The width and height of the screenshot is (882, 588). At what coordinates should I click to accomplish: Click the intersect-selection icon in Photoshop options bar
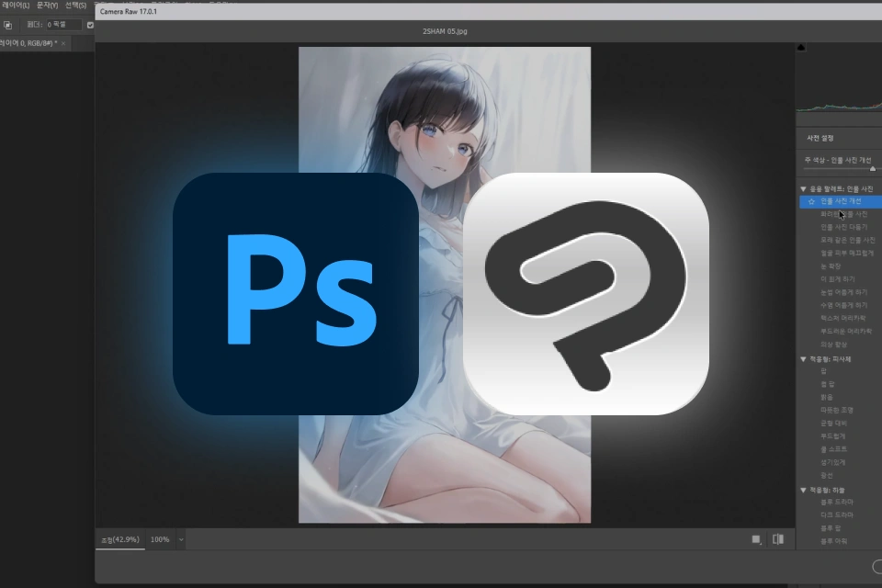pyautogui.click(x=8, y=25)
